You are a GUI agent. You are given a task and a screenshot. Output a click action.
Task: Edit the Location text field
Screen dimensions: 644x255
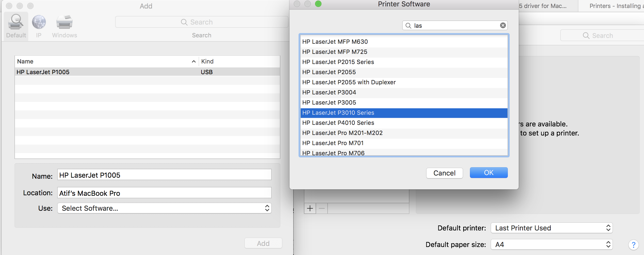(x=164, y=193)
